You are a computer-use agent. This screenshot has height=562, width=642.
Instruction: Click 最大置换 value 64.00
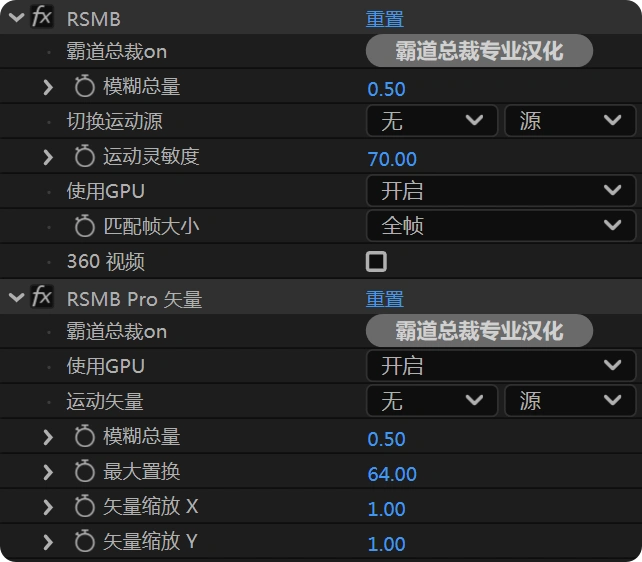pyautogui.click(x=392, y=474)
